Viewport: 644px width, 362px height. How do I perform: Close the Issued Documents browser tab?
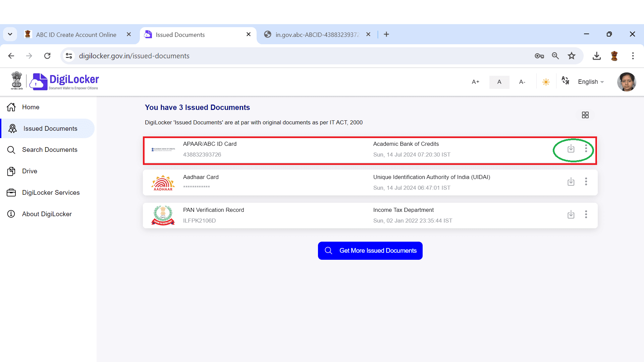[x=249, y=34]
